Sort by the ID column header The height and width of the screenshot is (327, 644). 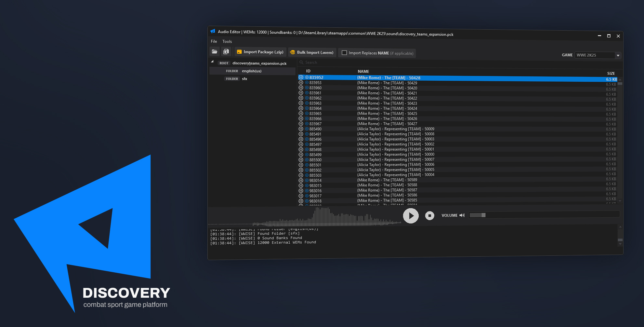308,71
